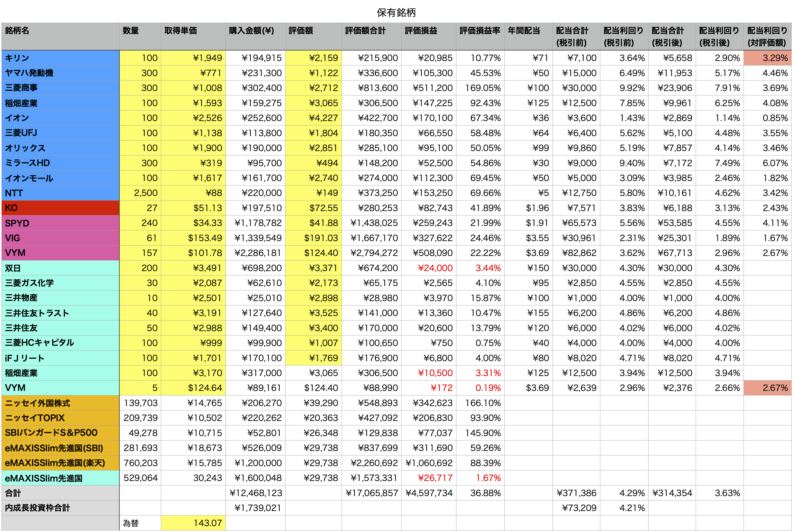Viewport: 793px width, 532px height.
Task: Click the イオンモール name cell
Action: coord(60,178)
